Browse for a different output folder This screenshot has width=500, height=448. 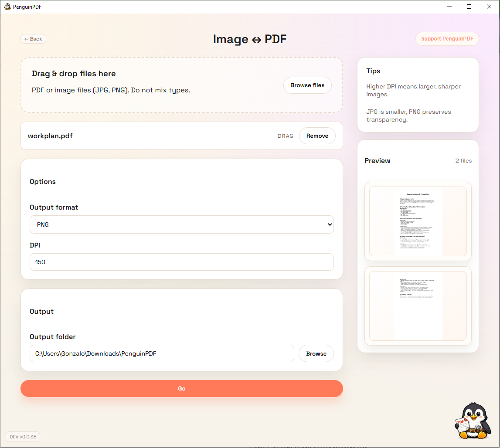coord(316,353)
